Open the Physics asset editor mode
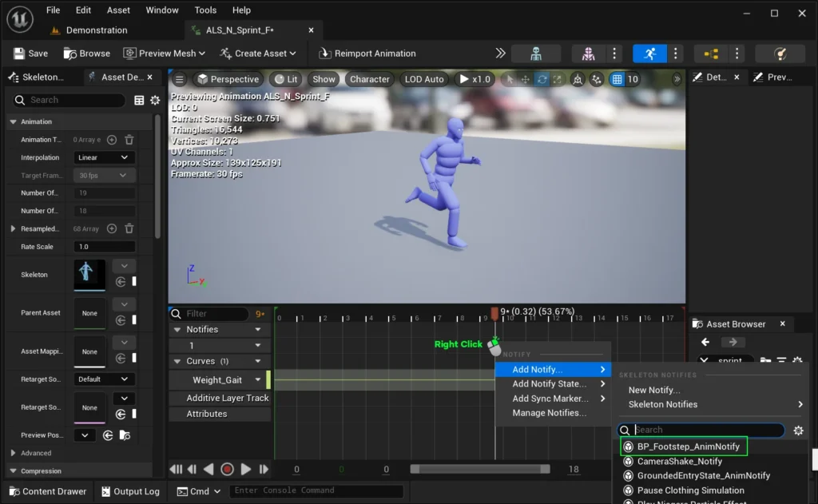This screenshot has width=818, height=504. [780, 54]
